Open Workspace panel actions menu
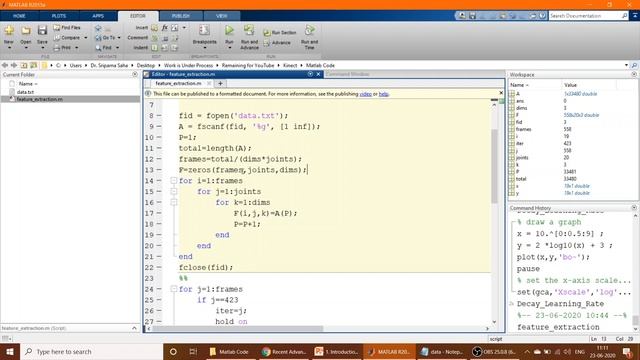 click(634, 75)
